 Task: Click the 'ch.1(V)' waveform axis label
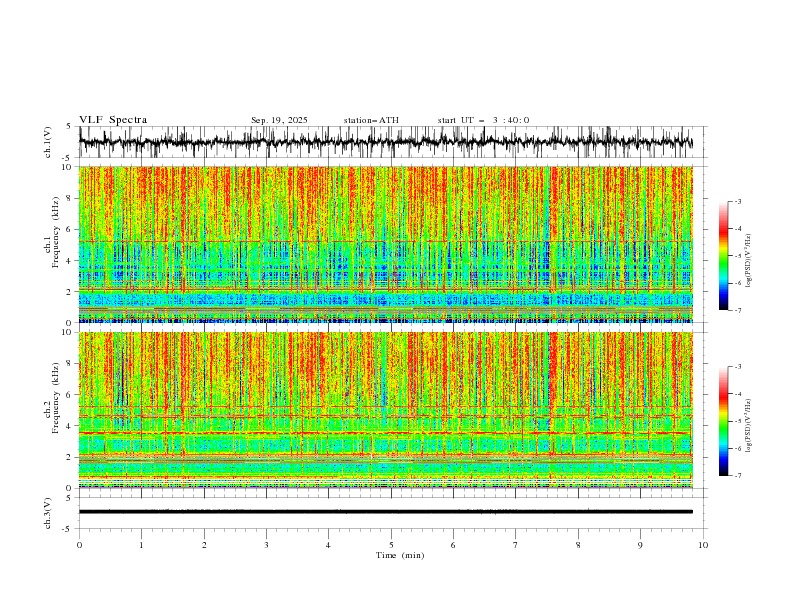48,142
